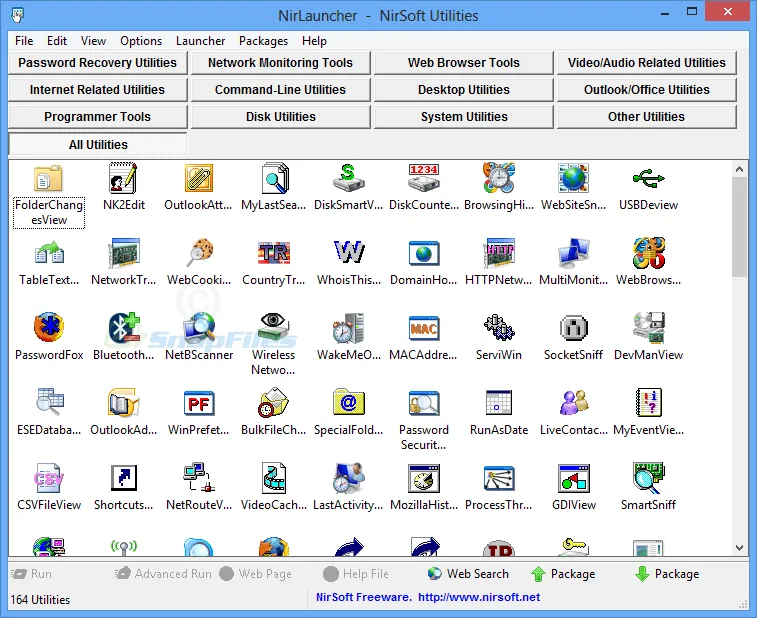This screenshot has width=757, height=618.
Task: Select the USBDeview utility icon
Action: pyautogui.click(x=648, y=179)
